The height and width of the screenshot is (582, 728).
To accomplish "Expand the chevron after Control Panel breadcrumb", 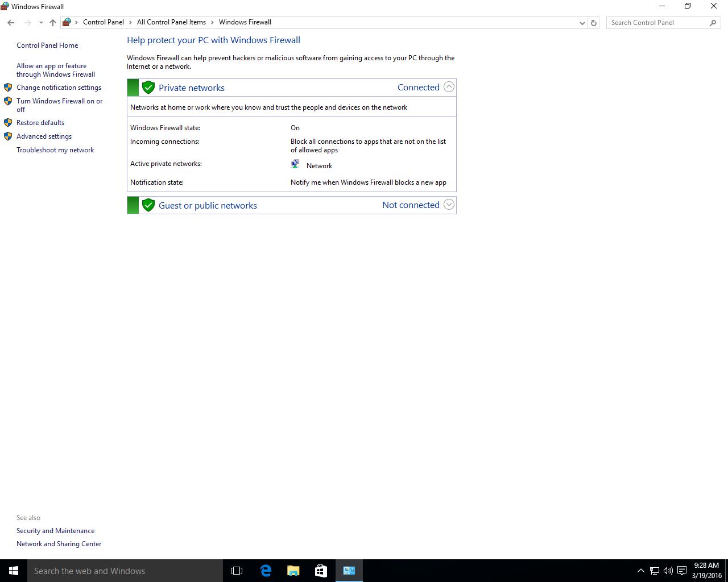I will pyautogui.click(x=131, y=22).
